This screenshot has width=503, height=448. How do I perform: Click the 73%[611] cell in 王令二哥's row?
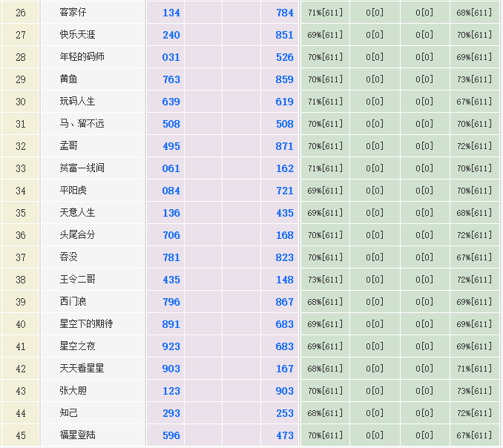click(325, 280)
